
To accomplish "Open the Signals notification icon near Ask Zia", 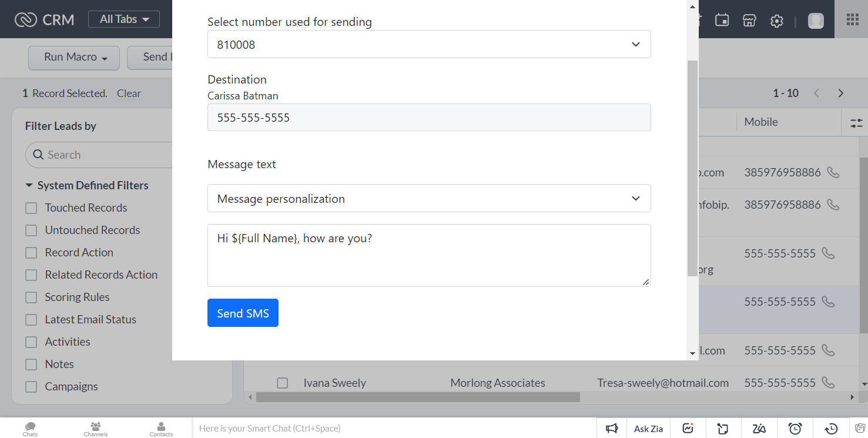I will click(x=688, y=428).
